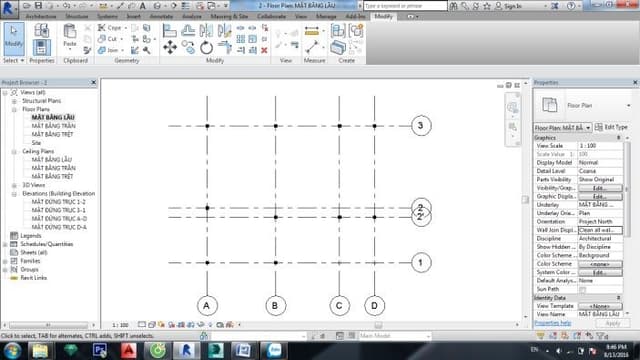Open the Properties help link

553,323
